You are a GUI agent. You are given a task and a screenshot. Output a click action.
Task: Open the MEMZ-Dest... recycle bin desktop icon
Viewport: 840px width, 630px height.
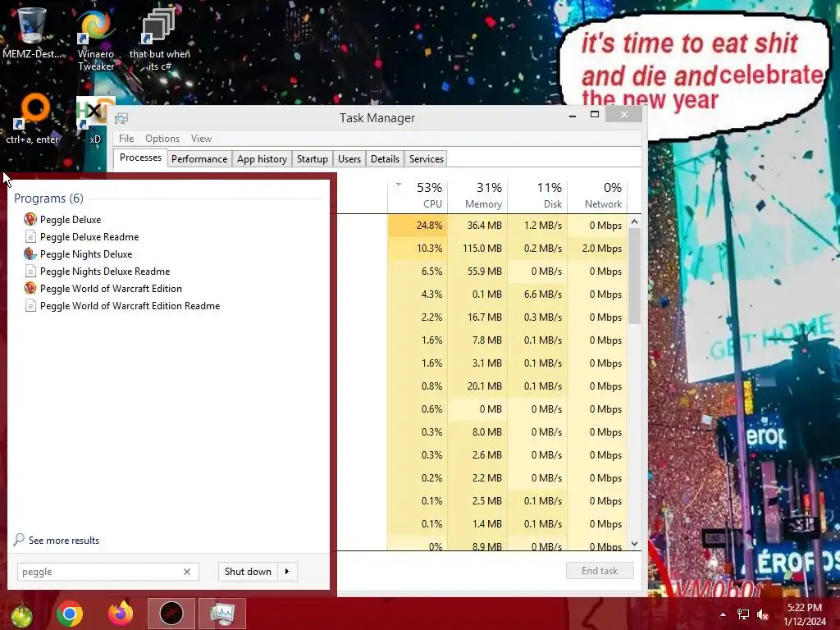pyautogui.click(x=32, y=31)
